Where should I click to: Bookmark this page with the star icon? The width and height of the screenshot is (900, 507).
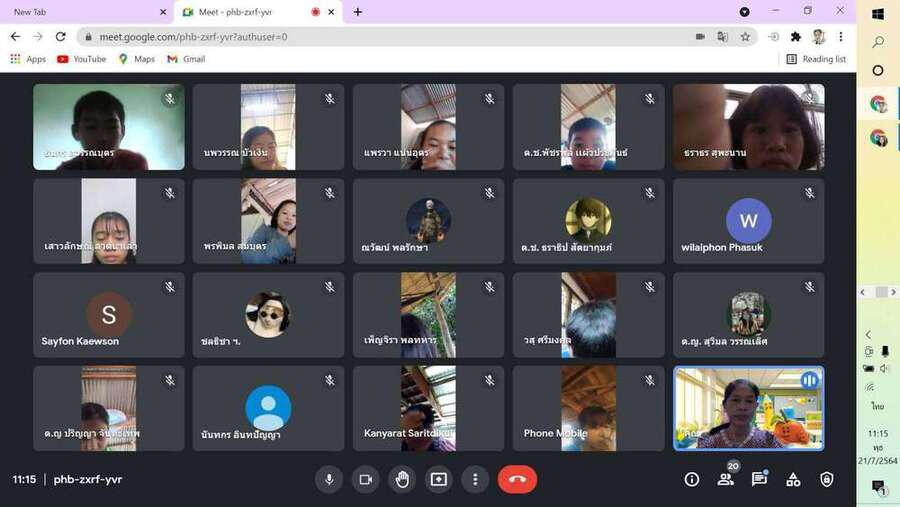click(x=745, y=37)
